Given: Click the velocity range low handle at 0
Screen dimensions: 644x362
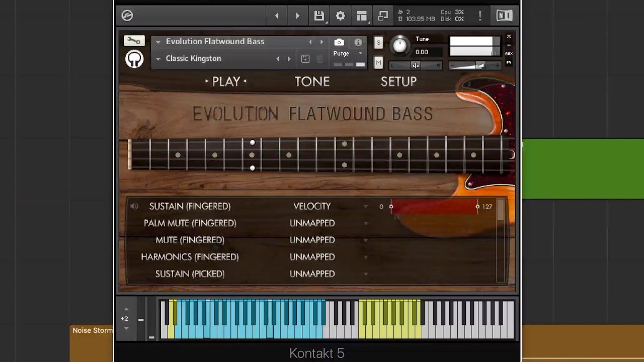Looking at the screenshot, I should click(x=391, y=206).
